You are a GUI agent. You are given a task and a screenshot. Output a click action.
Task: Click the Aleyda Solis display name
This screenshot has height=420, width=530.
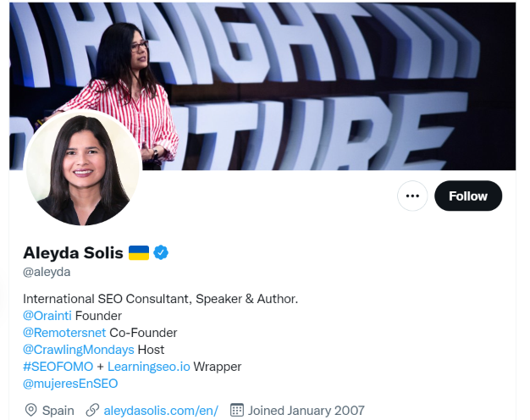click(73, 252)
